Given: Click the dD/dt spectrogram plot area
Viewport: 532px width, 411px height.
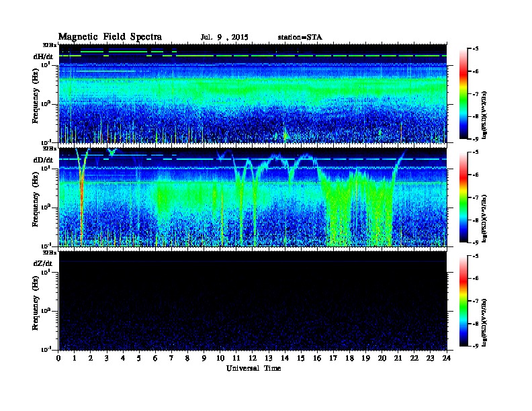Looking at the screenshot, I should (x=253, y=197).
